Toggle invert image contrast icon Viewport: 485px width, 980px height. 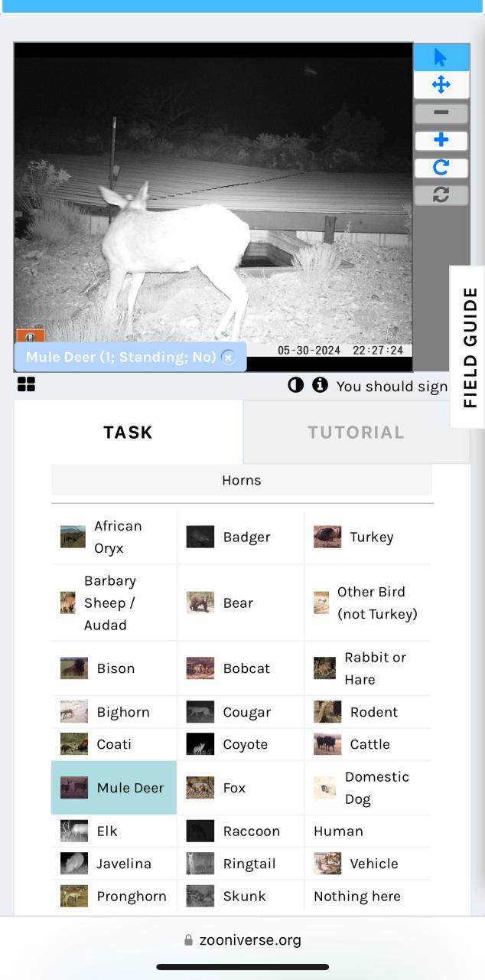click(x=296, y=385)
